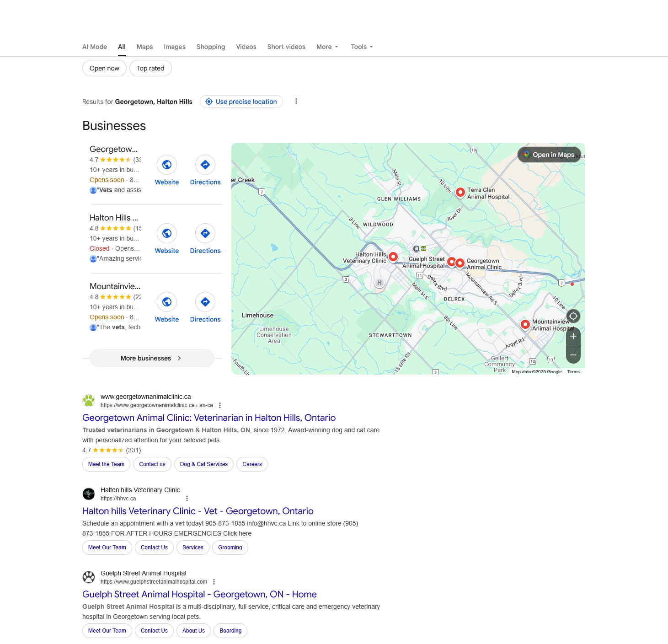Open Georgetown Animal Clinic search result title link
668x644 pixels.
pos(209,418)
